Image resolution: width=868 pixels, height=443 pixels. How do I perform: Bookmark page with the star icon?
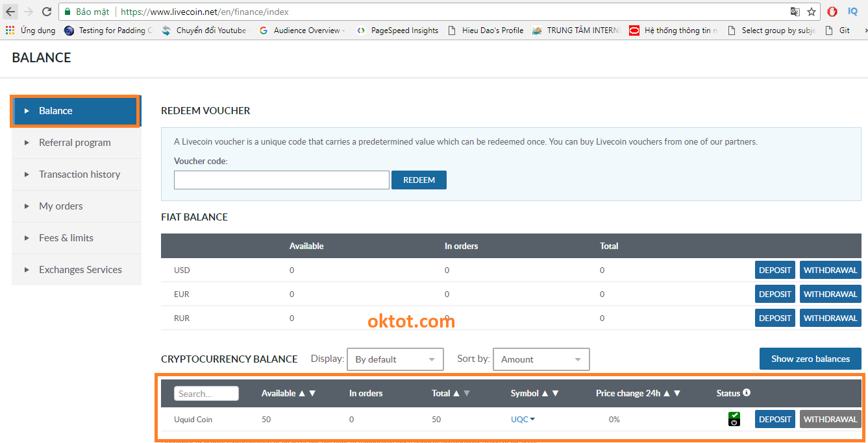click(812, 12)
